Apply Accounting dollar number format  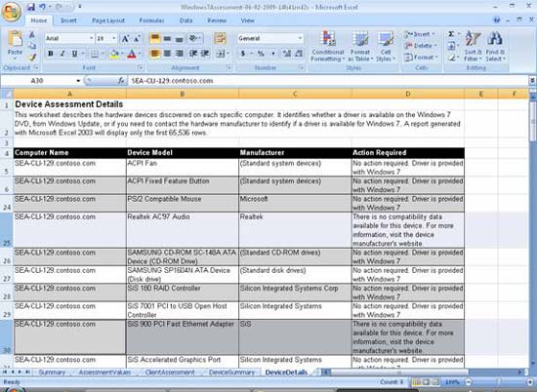coord(243,54)
